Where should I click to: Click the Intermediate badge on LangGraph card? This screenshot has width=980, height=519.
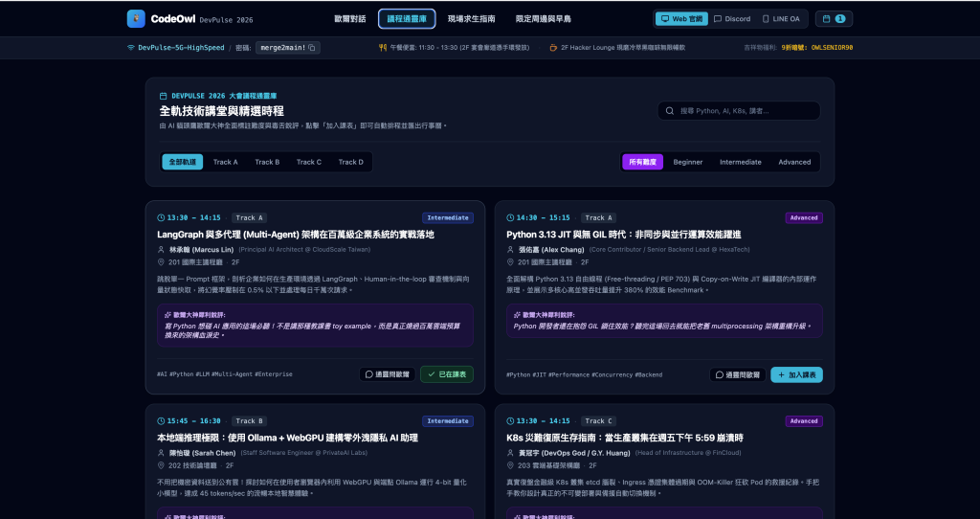point(448,217)
